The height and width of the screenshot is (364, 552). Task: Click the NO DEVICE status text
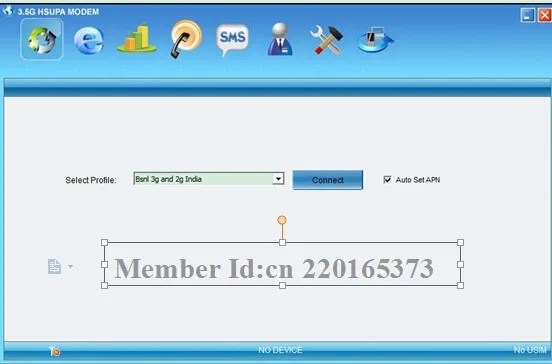[x=280, y=350]
